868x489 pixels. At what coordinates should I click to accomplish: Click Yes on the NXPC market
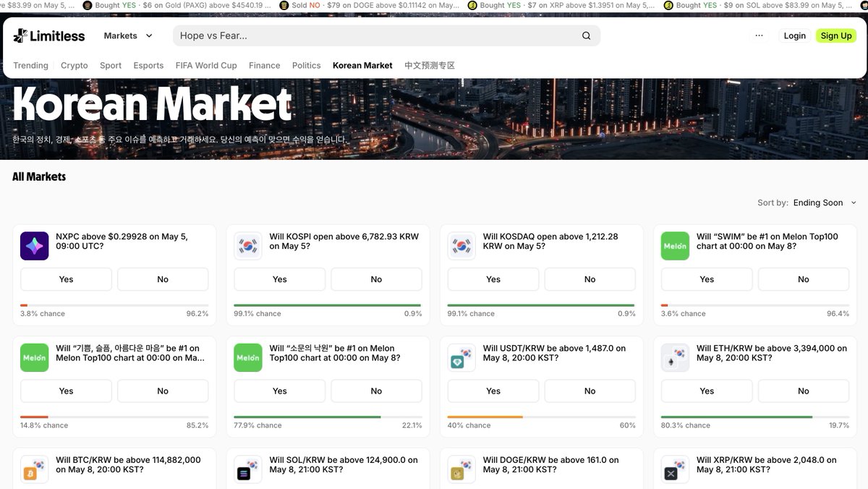pos(66,279)
